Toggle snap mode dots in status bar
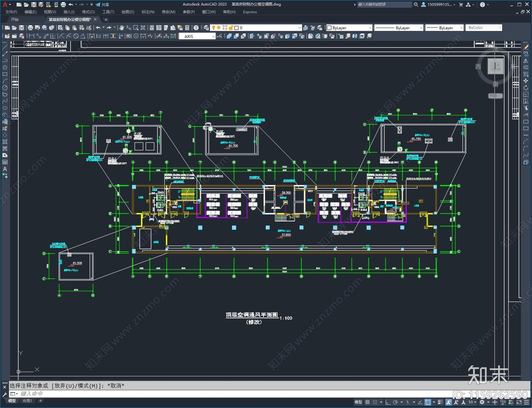 (x=375, y=402)
